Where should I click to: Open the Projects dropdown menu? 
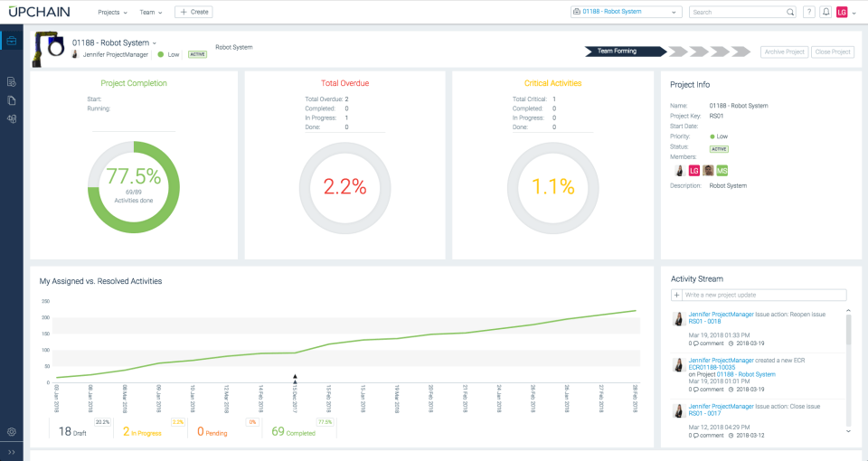coord(112,12)
